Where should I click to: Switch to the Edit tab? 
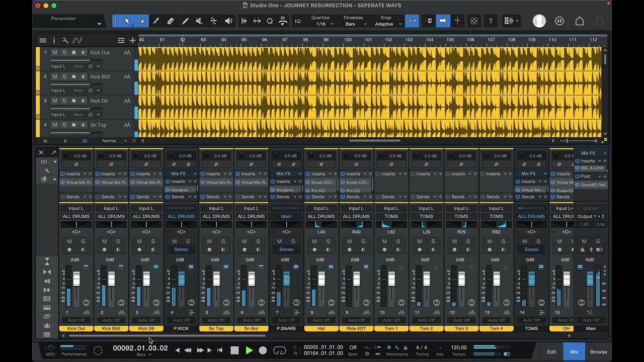point(551,352)
